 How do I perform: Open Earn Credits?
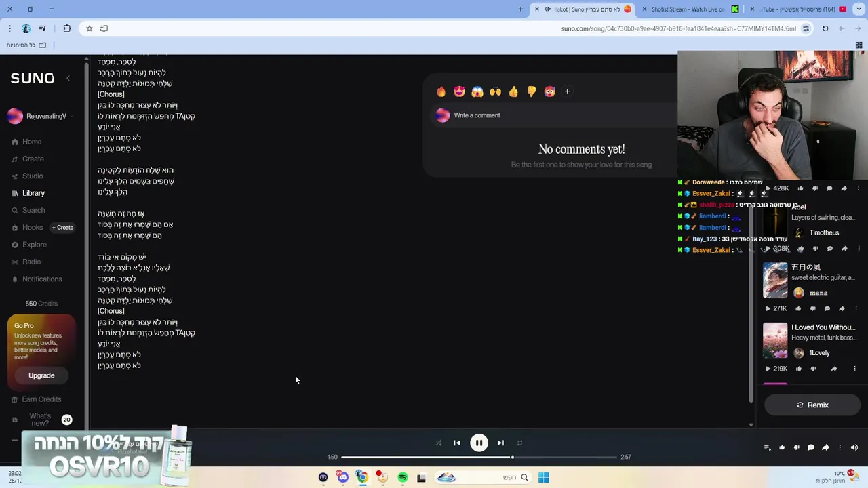(x=37, y=399)
